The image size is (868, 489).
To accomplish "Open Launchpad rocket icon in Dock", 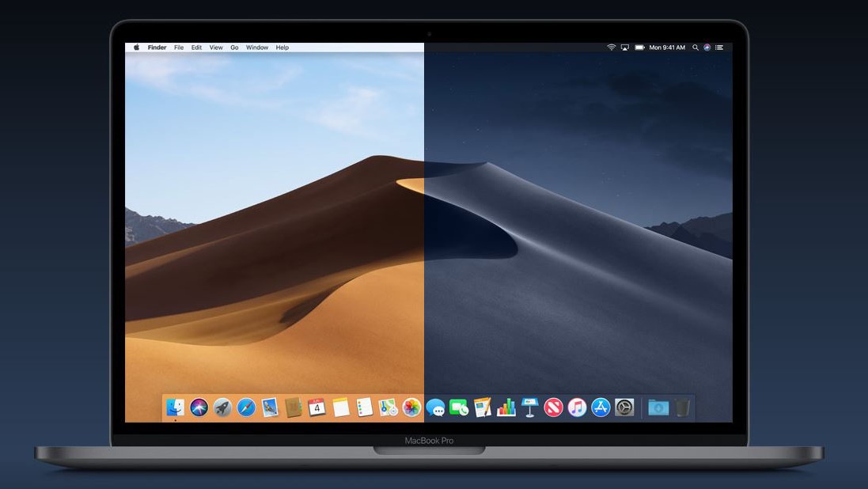I will 222,407.
